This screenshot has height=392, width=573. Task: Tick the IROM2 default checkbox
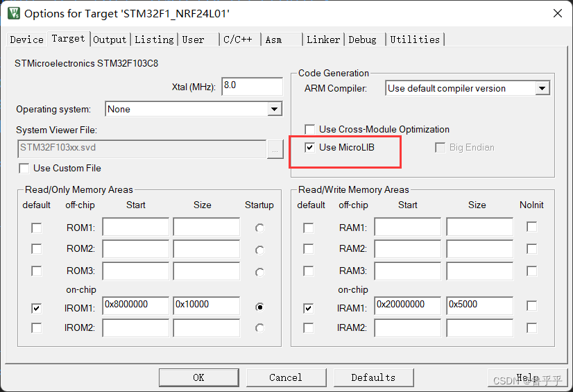click(x=37, y=327)
